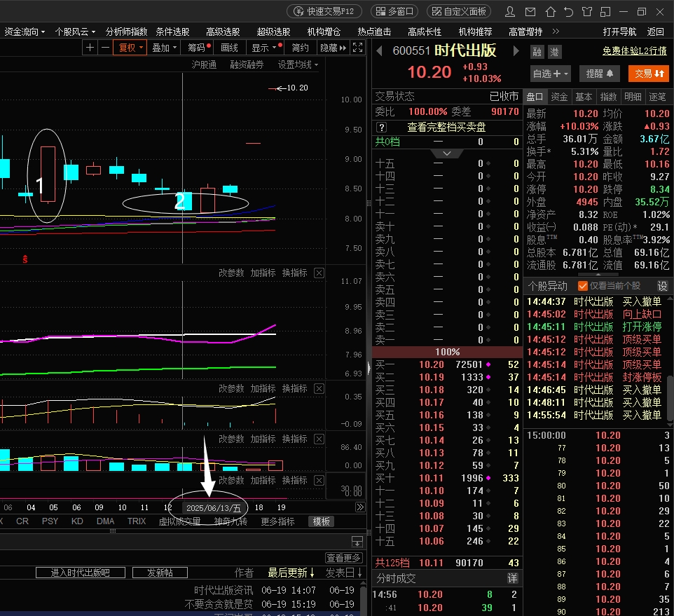674x616 pixels.
Task: Click 个股异动 list scrollbar
Action: point(670,398)
